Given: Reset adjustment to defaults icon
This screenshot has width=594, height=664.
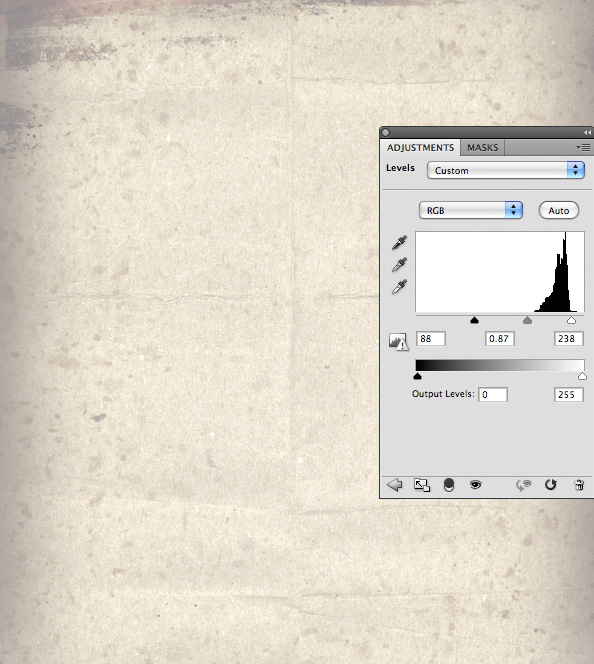Looking at the screenshot, I should [x=550, y=484].
